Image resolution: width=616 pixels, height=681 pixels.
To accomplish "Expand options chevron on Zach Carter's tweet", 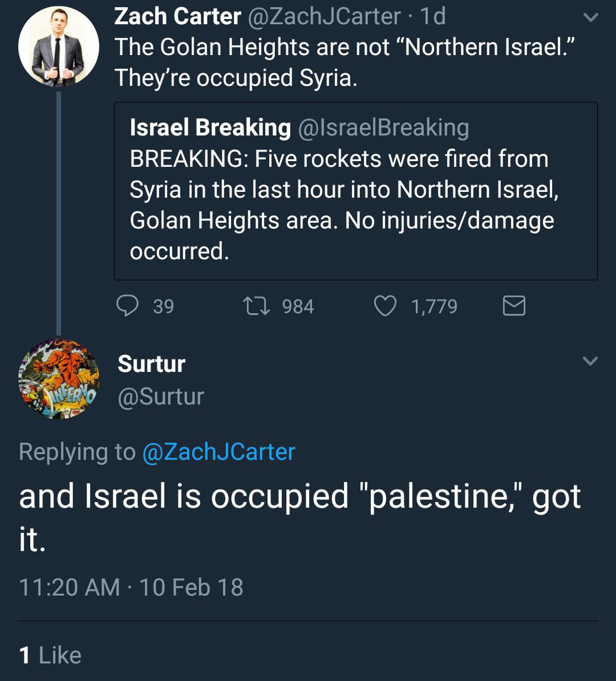I will click(x=591, y=18).
